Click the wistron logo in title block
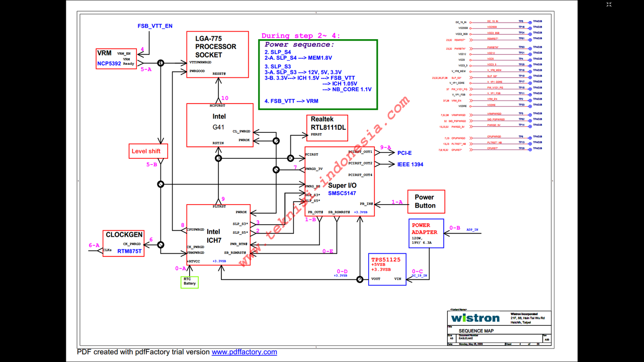 [x=475, y=318]
